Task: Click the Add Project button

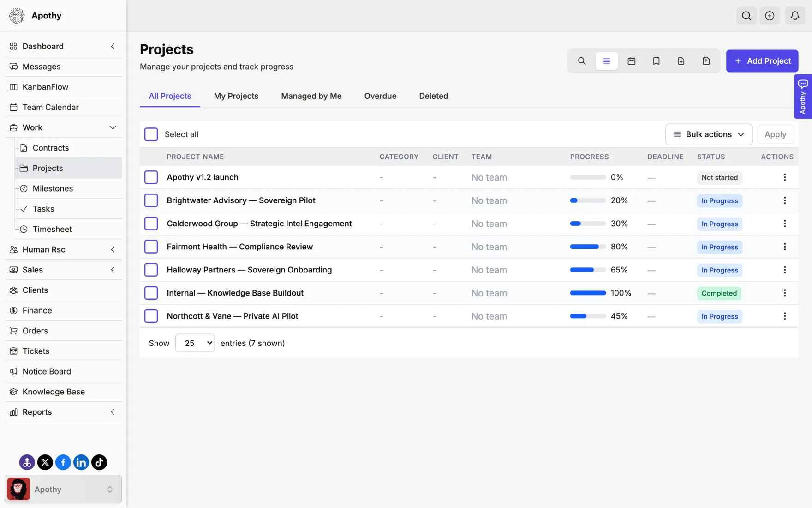Action: click(762, 61)
